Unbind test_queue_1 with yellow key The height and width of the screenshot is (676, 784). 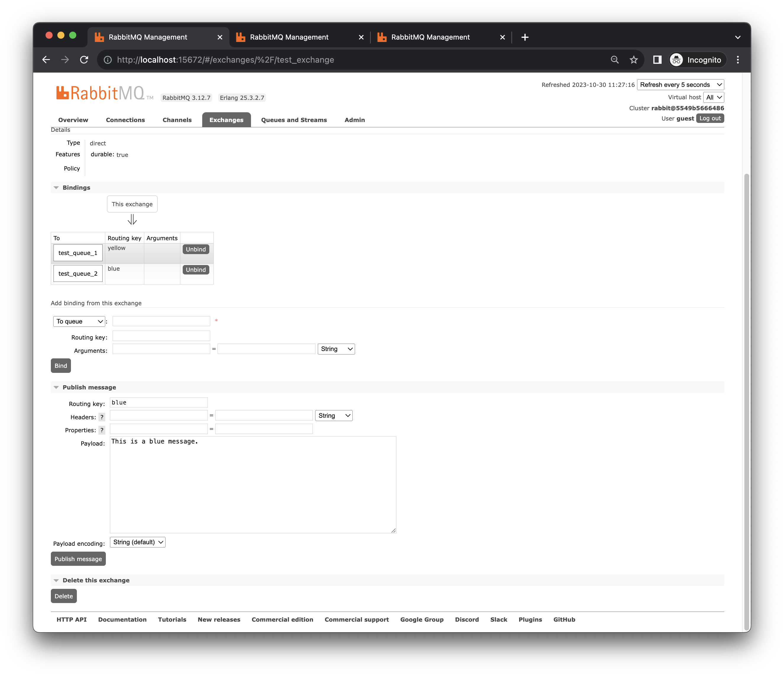(196, 249)
